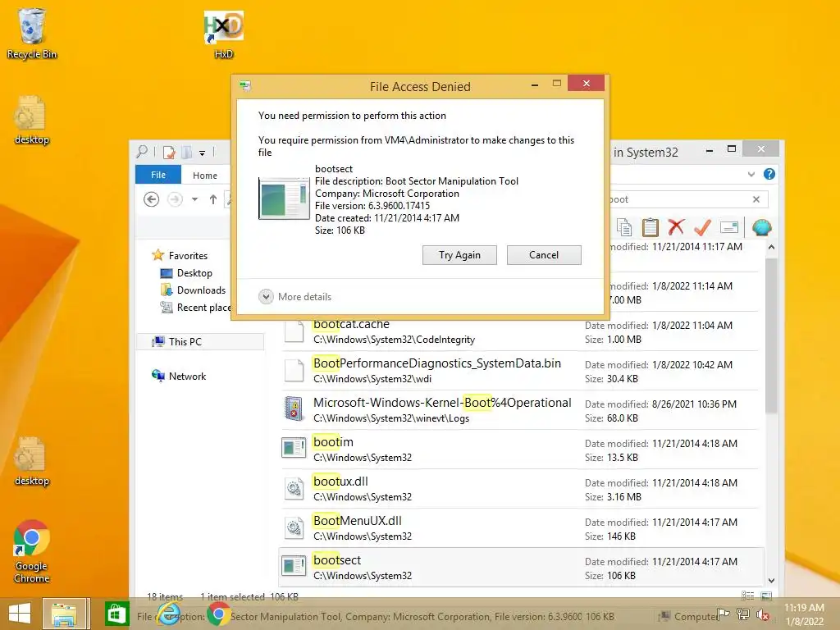Image resolution: width=840 pixels, height=630 pixels.
Task: Go forward in Explorer navigation
Action: (x=175, y=199)
